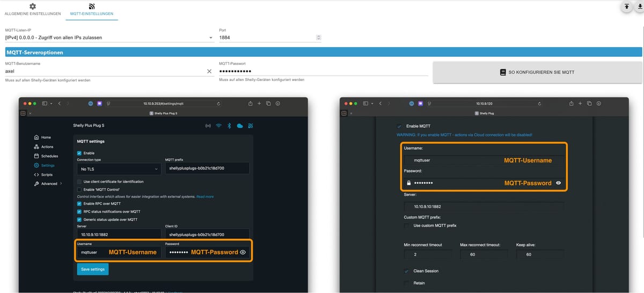Viewport: 644px width, 293px height.
Task: Click the MQTT-Benutzername field containing axel
Action: coord(105,71)
